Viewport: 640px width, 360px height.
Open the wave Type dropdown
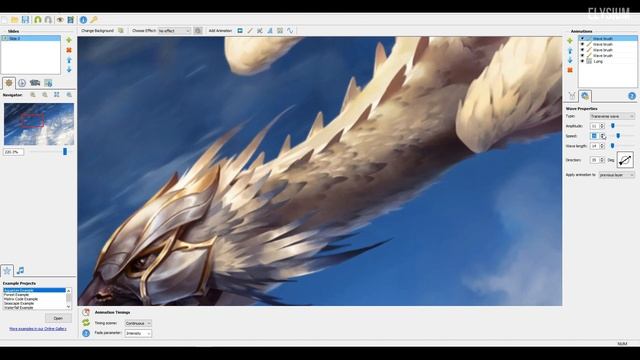[612, 116]
